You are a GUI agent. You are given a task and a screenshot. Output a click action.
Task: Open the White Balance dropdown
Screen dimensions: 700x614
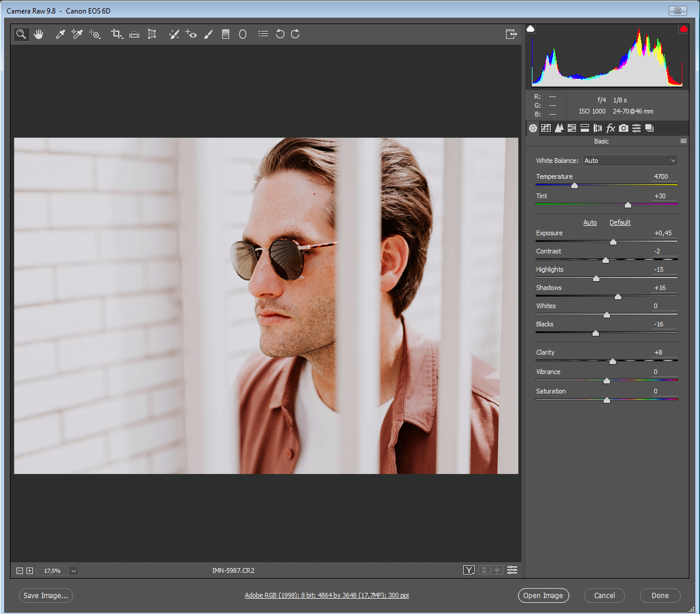pos(630,161)
